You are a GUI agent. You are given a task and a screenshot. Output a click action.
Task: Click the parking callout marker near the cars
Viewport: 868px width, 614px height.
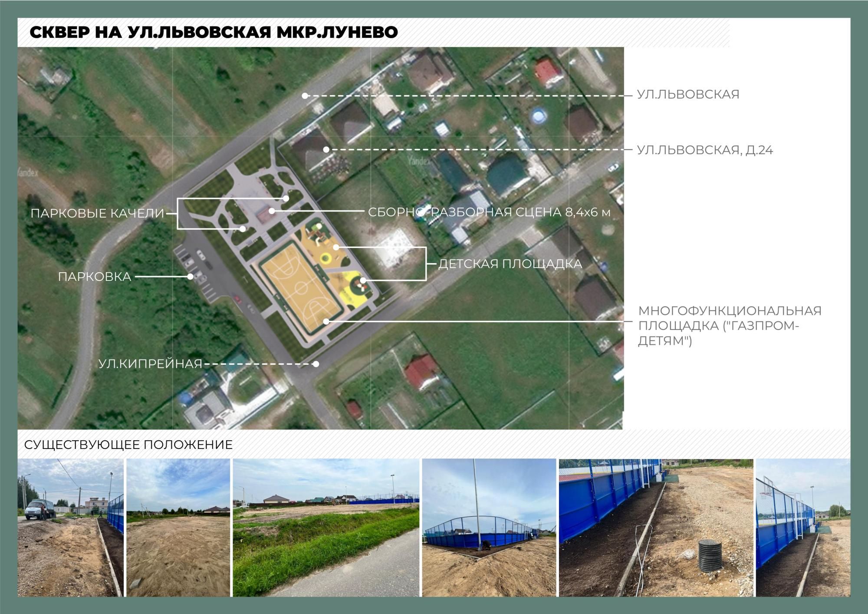(x=190, y=277)
